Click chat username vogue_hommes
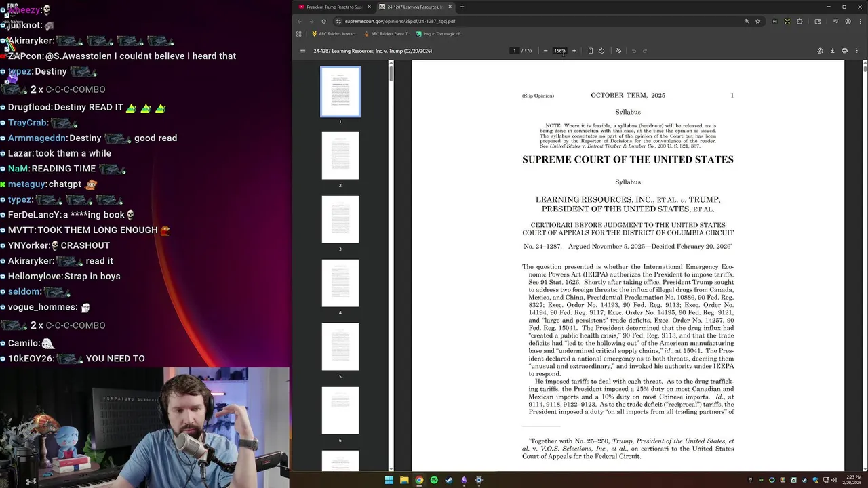The width and height of the screenshot is (868, 488). (42, 307)
